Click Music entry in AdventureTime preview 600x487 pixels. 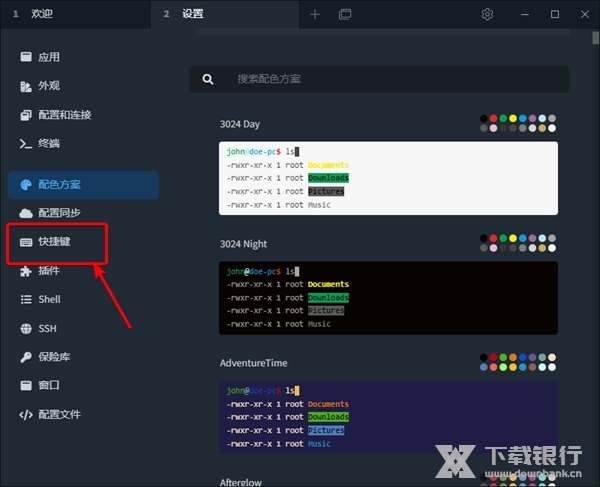coord(319,444)
